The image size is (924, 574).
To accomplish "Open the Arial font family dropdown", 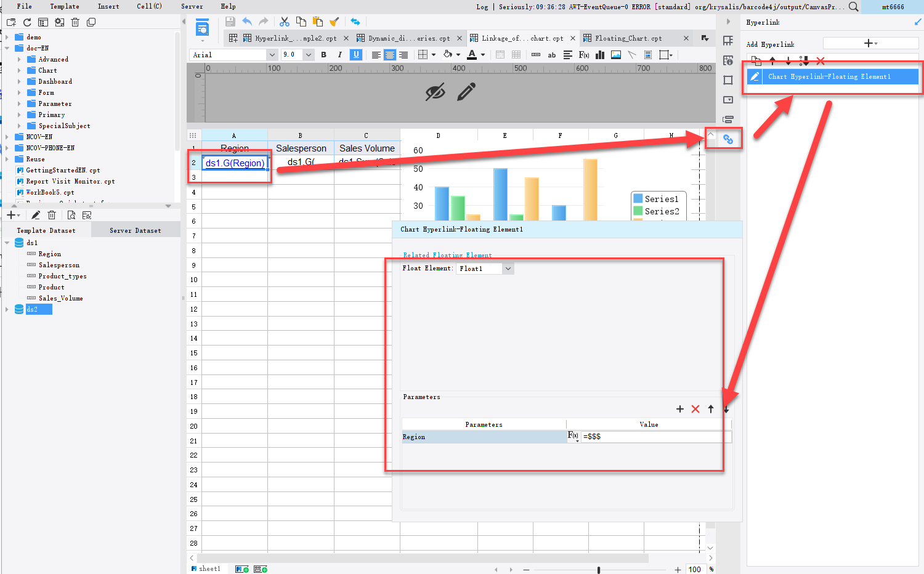I will pyautogui.click(x=271, y=54).
